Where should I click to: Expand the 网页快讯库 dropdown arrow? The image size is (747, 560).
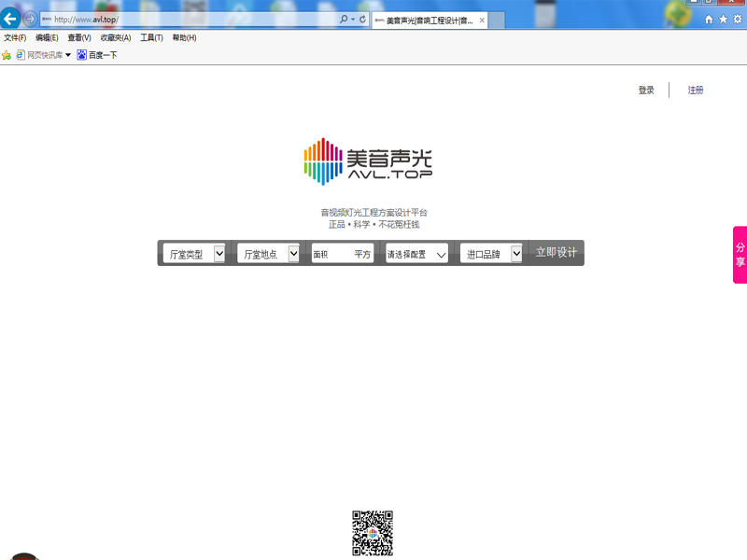pyautogui.click(x=68, y=55)
